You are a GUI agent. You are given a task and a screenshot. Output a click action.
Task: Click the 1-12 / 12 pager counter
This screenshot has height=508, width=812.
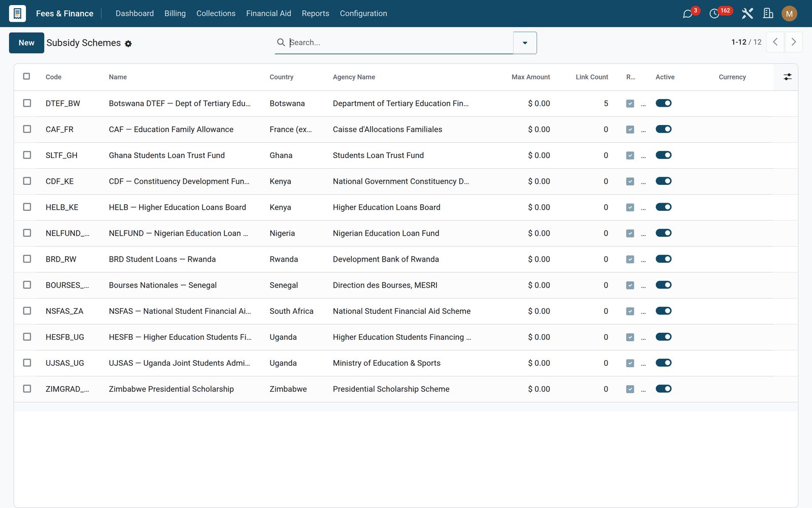point(746,42)
